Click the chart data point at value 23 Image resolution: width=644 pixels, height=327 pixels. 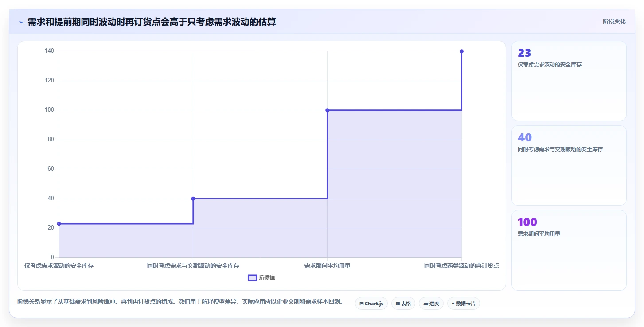point(59,224)
